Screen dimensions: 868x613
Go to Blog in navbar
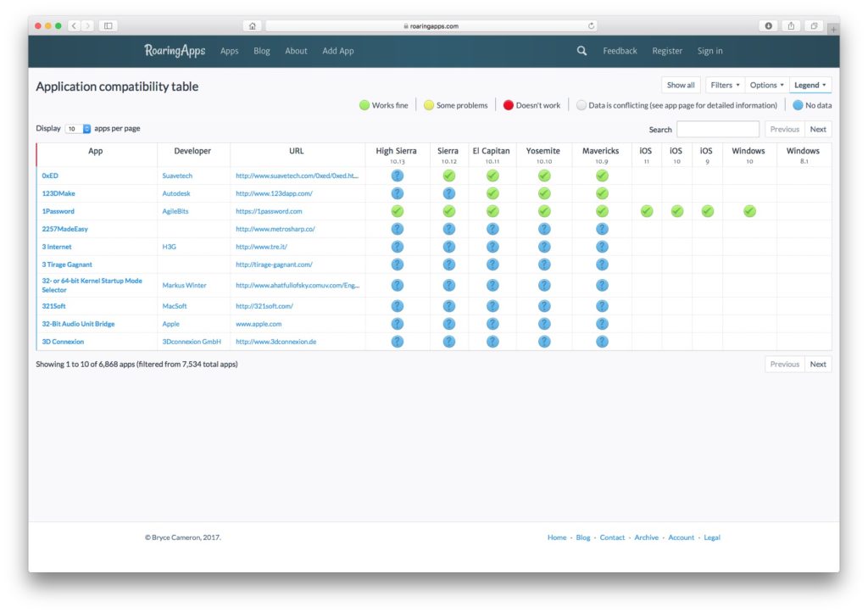pos(262,50)
